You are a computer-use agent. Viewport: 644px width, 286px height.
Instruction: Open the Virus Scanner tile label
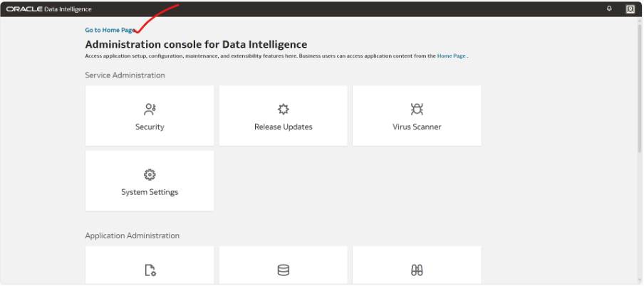(417, 127)
